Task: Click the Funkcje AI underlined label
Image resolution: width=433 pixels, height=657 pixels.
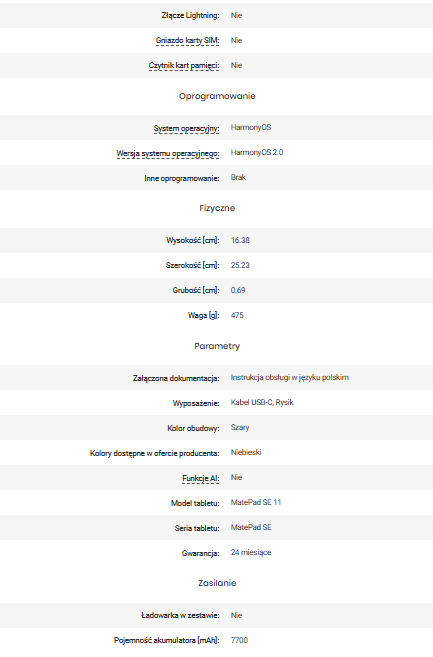Action: [200, 479]
